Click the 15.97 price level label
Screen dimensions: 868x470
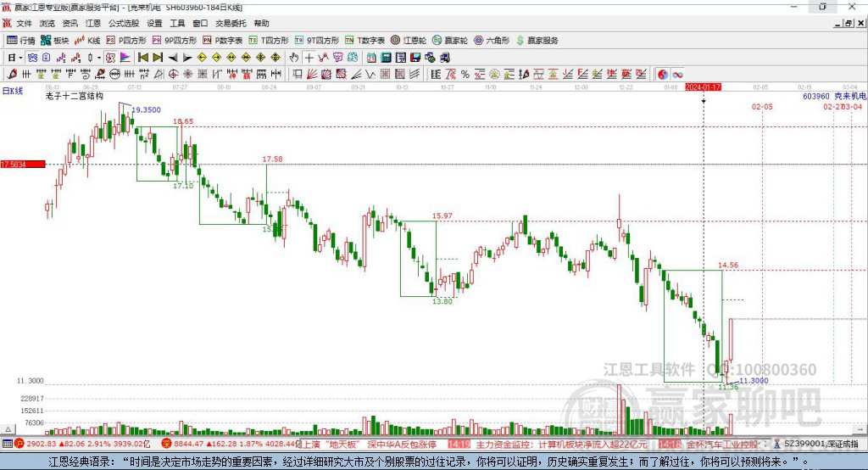tap(442, 216)
